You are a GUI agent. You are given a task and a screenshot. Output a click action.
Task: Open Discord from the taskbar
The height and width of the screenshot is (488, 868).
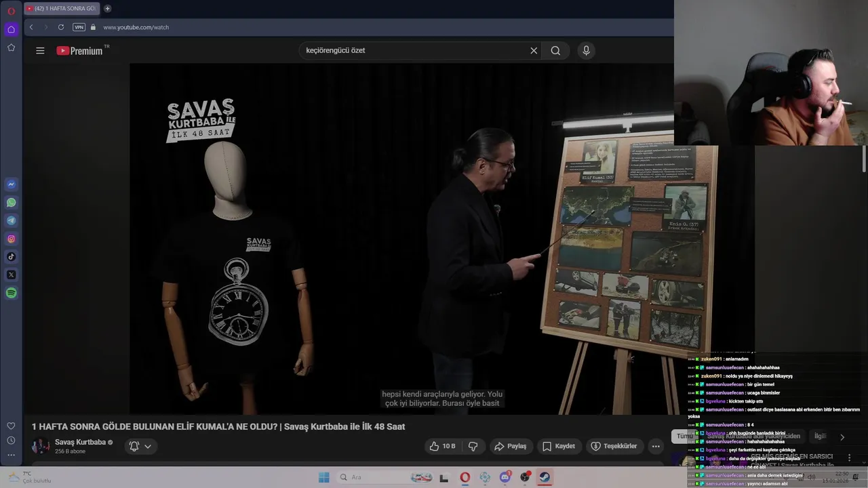pos(505,477)
